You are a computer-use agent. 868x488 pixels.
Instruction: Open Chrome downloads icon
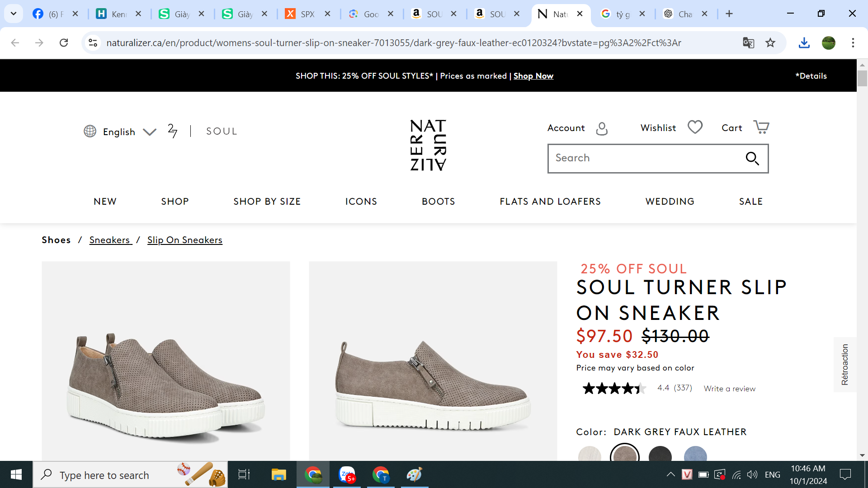804,43
